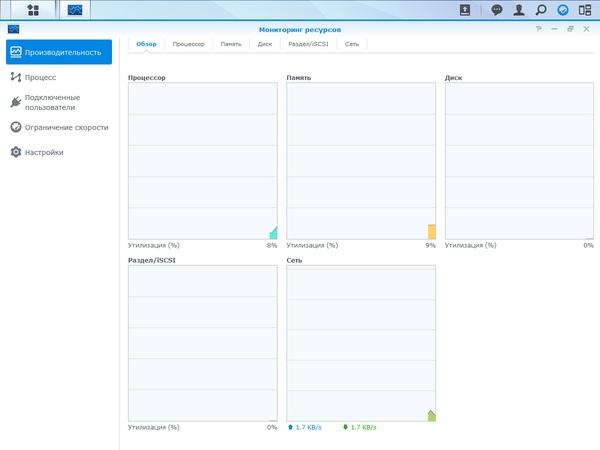
Task: Click the plug icon for connected users
Action: click(16, 102)
